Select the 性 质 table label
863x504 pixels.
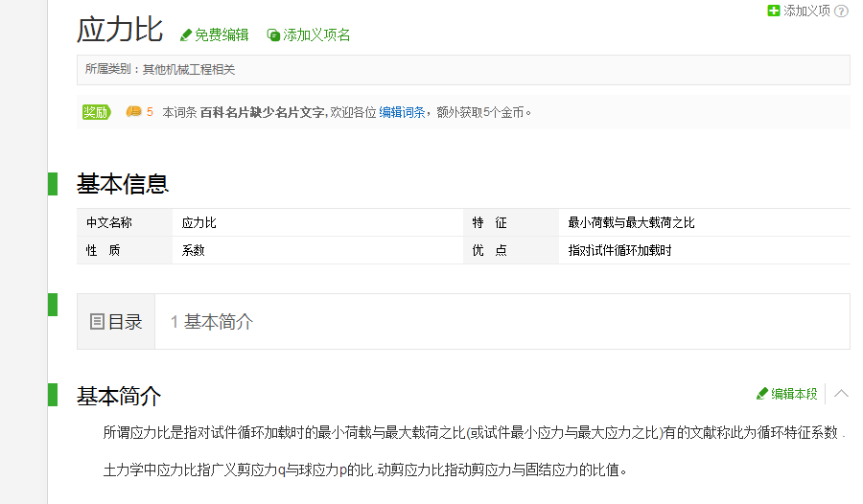click(x=103, y=250)
